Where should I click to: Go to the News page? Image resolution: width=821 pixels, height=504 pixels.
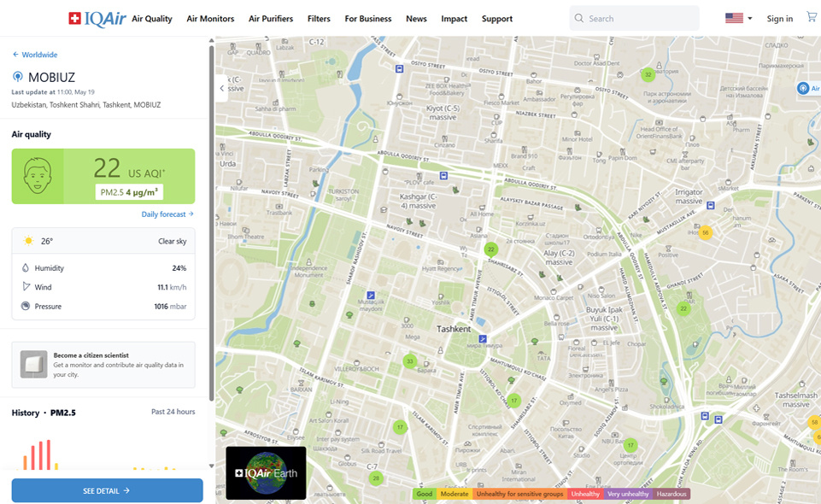pyautogui.click(x=416, y=19)
